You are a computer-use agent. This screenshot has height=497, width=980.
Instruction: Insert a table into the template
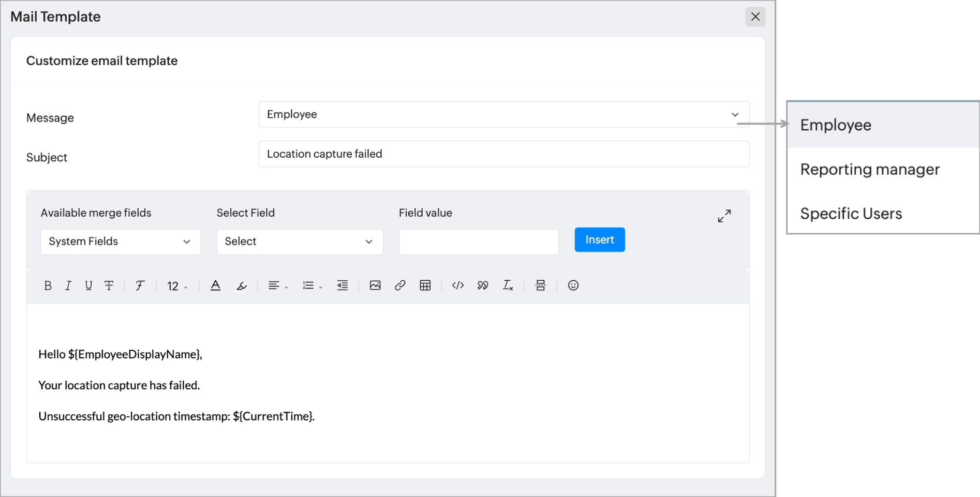425,285
